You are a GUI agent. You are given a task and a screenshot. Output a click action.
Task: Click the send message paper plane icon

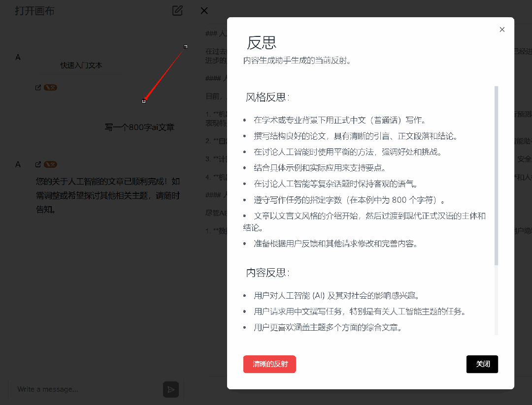click(171, 389)
